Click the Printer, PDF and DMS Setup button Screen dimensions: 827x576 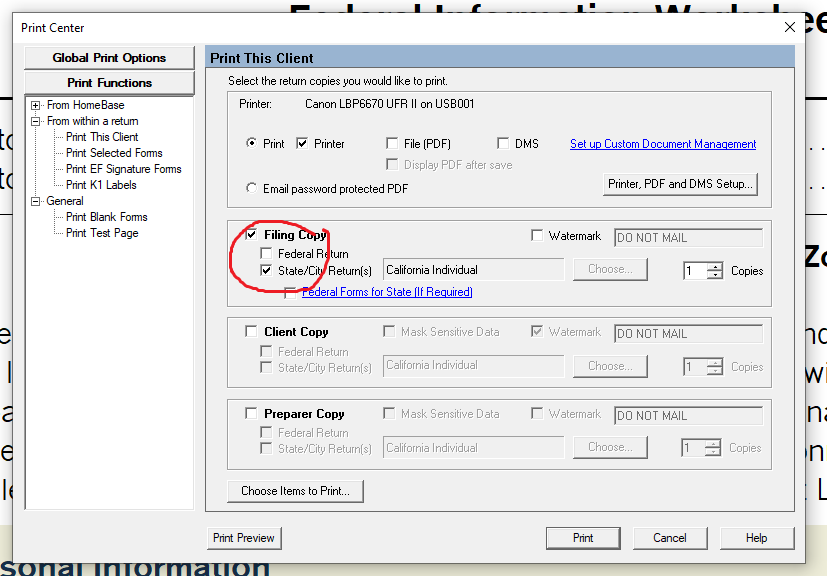[x=681, y=184]
